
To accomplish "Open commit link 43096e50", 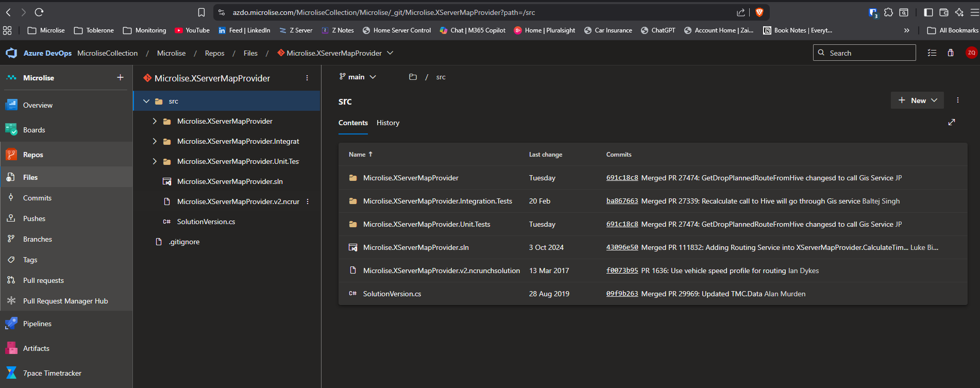I will [622, 247].
